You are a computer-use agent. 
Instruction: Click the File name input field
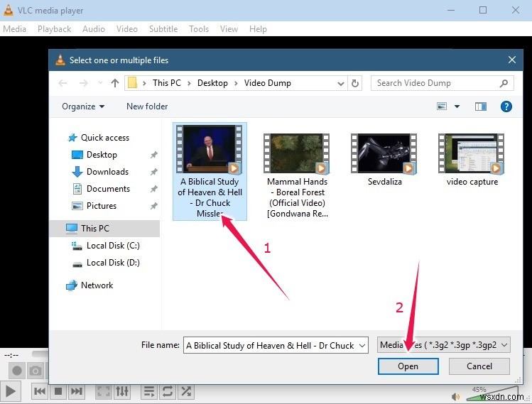click(276, 345)
